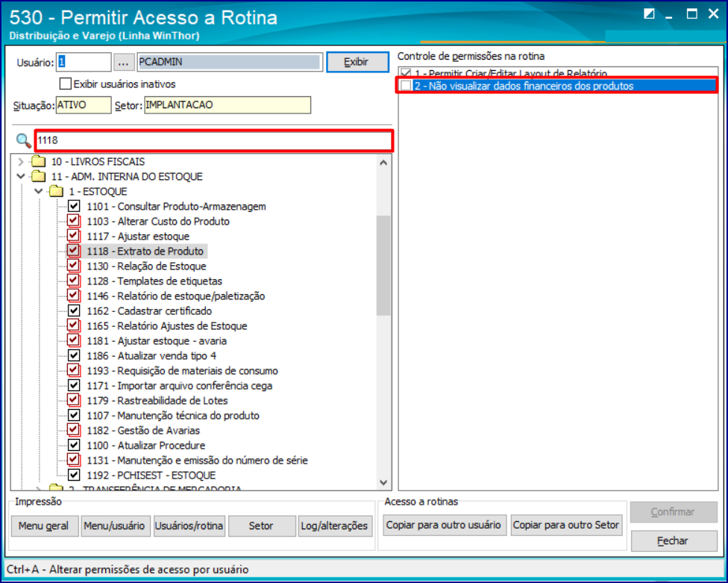Toggle permission 1 - Permitir Criar/Editar Layout checkbox
The height and width of the screenshot is (583, 728).
[x=406, y=73]
